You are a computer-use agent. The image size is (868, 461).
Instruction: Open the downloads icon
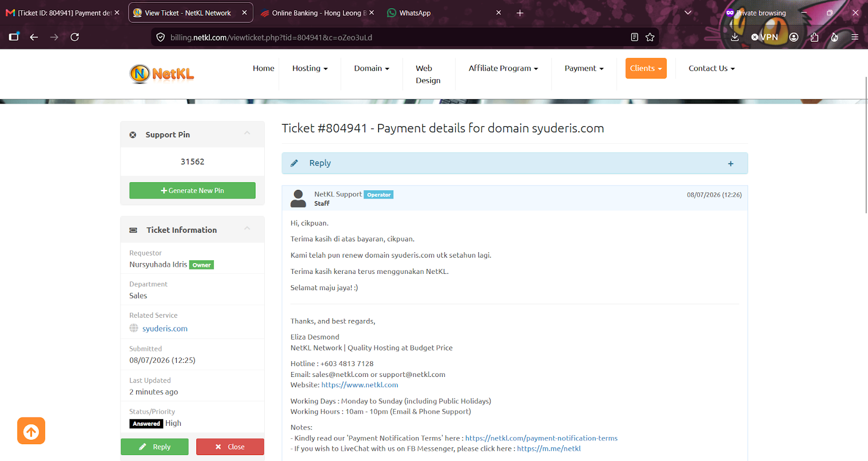[735, 37]
